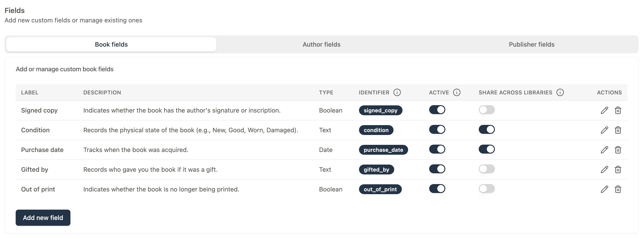Edit the Out of print field
Image resolution: width=644 pixels, height=239 pixels.
tap(604, 189)
